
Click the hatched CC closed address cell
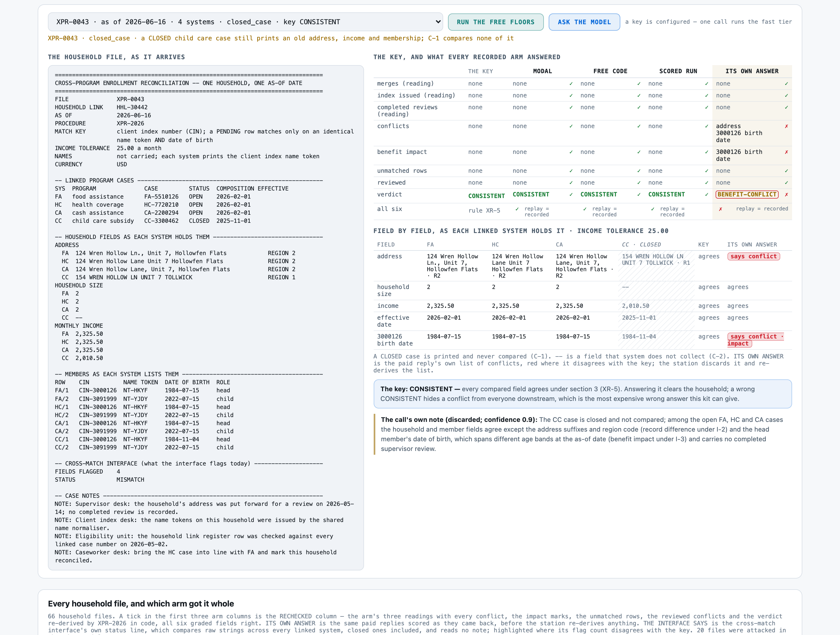click(656, 266)
